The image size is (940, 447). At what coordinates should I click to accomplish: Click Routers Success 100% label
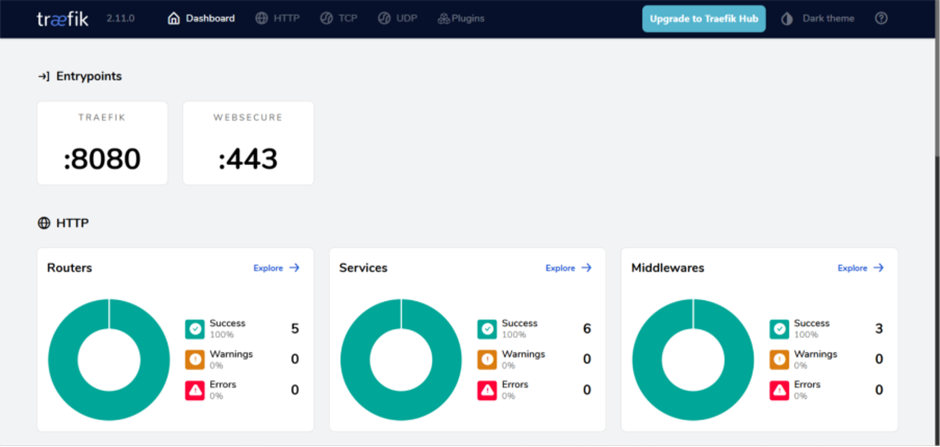click(x=227, y=328)
